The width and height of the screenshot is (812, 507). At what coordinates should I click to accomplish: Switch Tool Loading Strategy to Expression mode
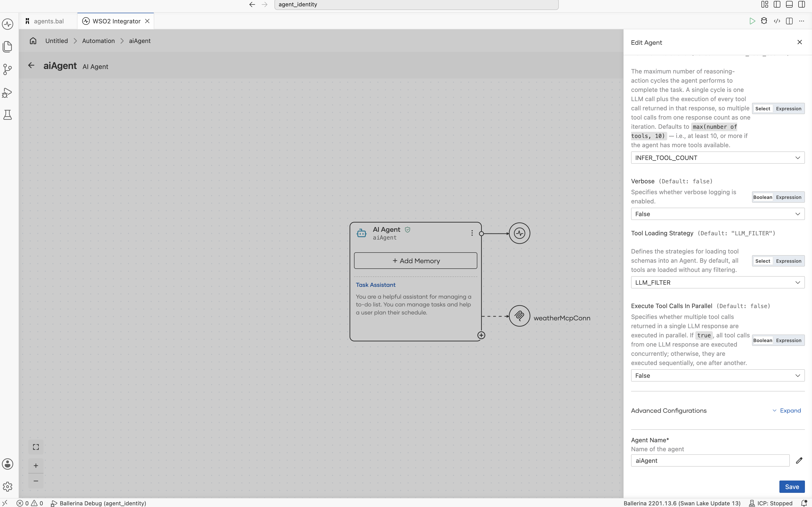(x=789, y=261)
